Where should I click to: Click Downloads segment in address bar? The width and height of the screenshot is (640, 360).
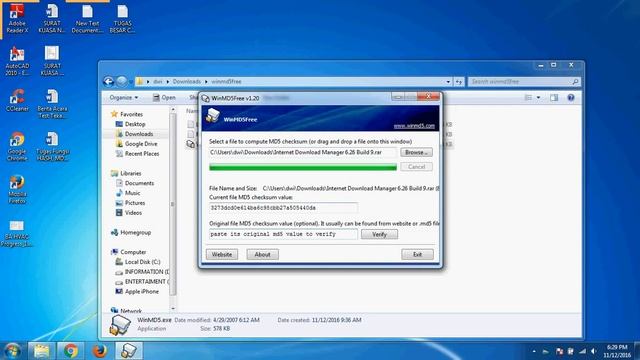tap(187, 82)
